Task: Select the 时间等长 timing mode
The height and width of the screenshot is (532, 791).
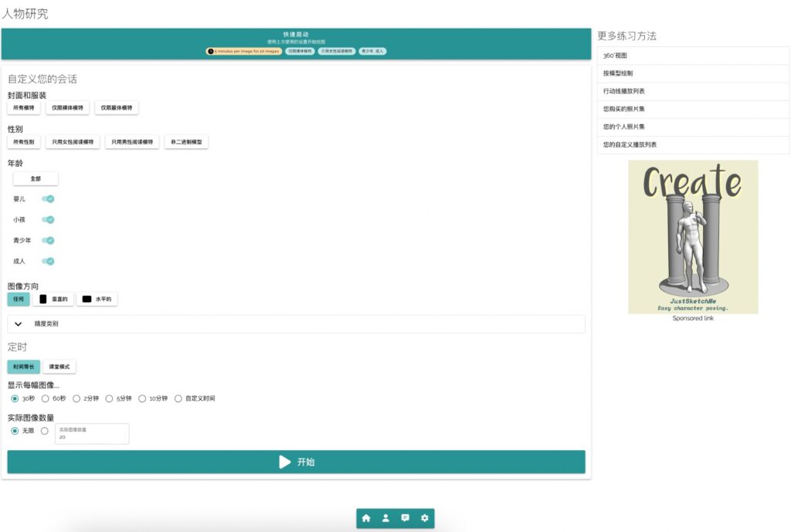Action: click(24, 367)
